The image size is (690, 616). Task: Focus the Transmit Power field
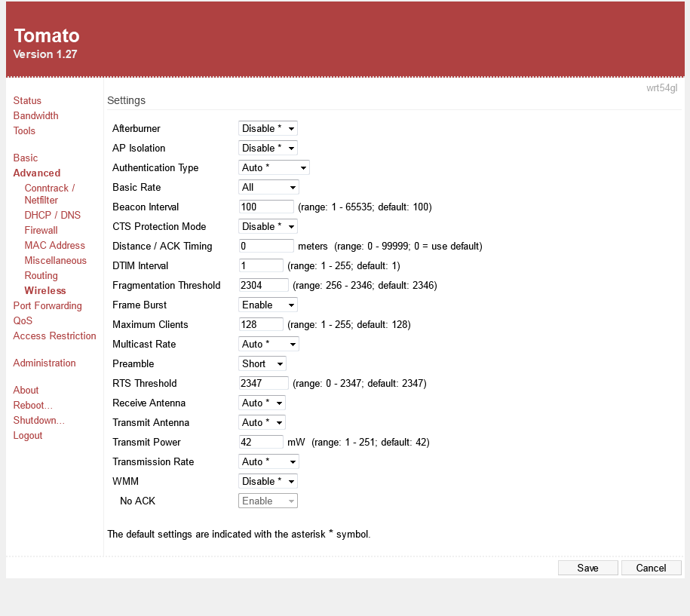click(x=261, y=443)
